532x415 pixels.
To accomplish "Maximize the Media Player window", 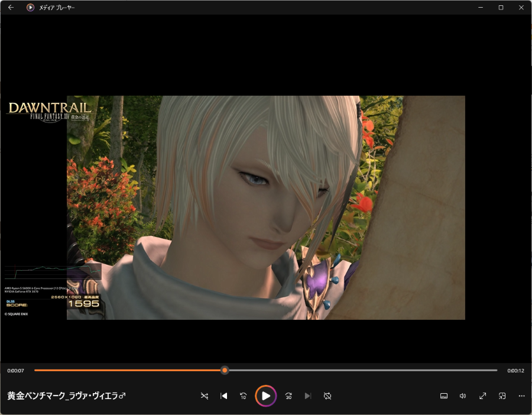I will pyautogui.click(x=501, y=7).
